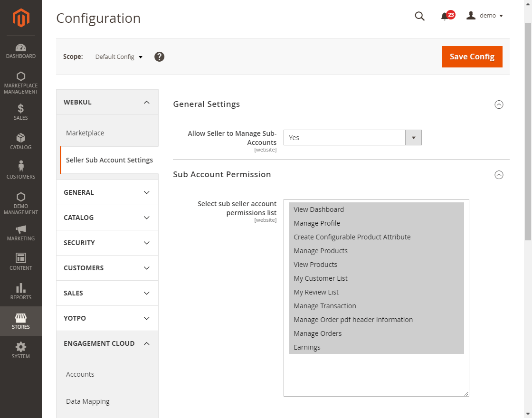The width and height of the screenshot is (532, 418).
Task: Expand the SECURITY configuration section
Action: 107,243
